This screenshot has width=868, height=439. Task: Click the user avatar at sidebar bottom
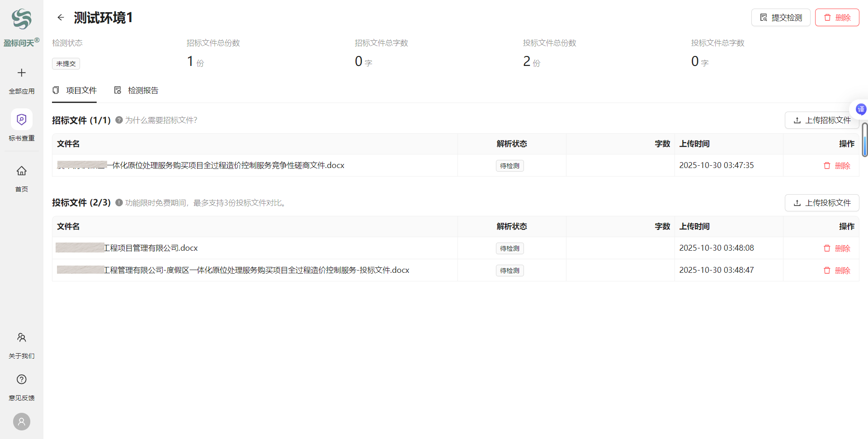click(x=21, y=421)
